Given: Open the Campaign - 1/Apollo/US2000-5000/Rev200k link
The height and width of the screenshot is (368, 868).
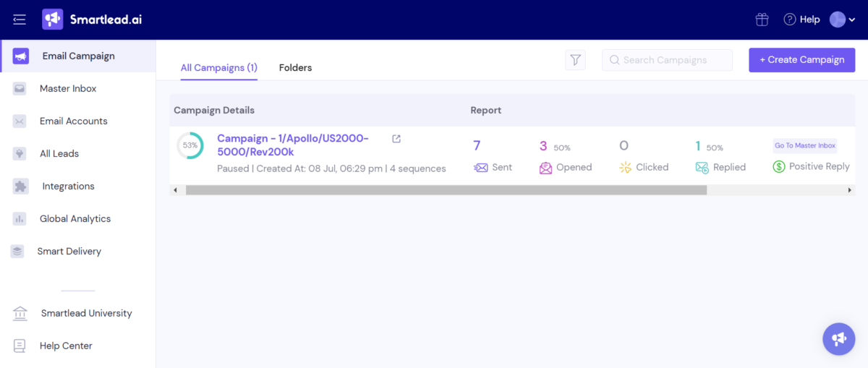Looking at the screenshot, I should [x=292, y=145].
